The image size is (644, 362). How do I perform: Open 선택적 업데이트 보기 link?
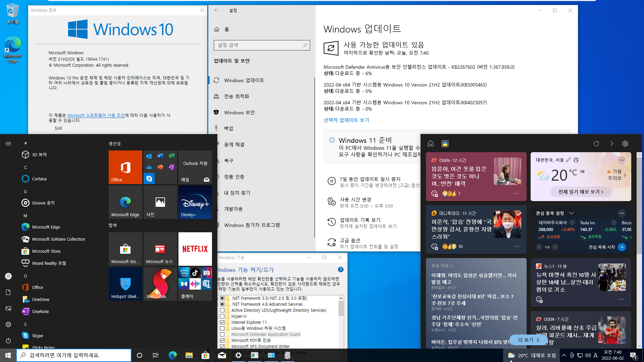[346, 120]
